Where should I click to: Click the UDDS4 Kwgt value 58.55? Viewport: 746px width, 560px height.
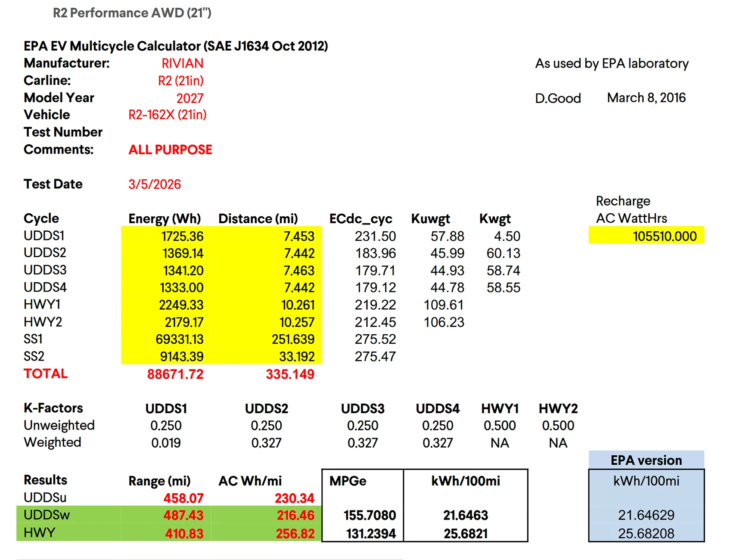click(504, 287)
